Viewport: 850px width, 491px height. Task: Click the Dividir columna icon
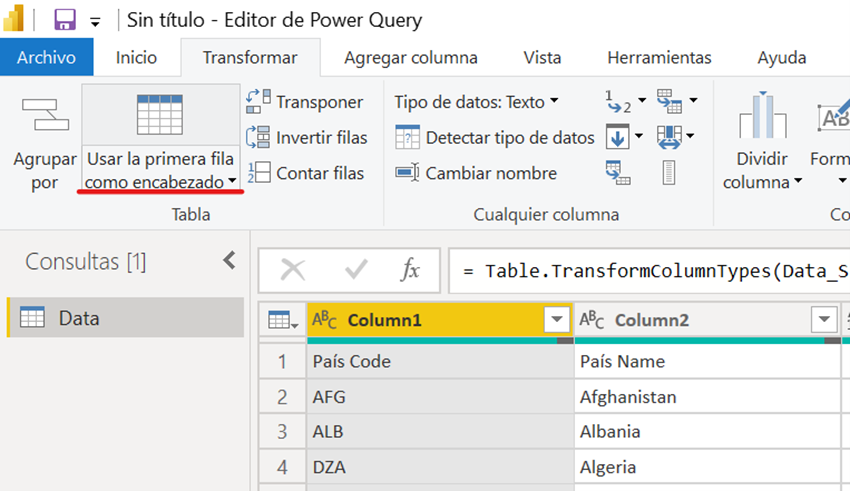pos(762,114)
